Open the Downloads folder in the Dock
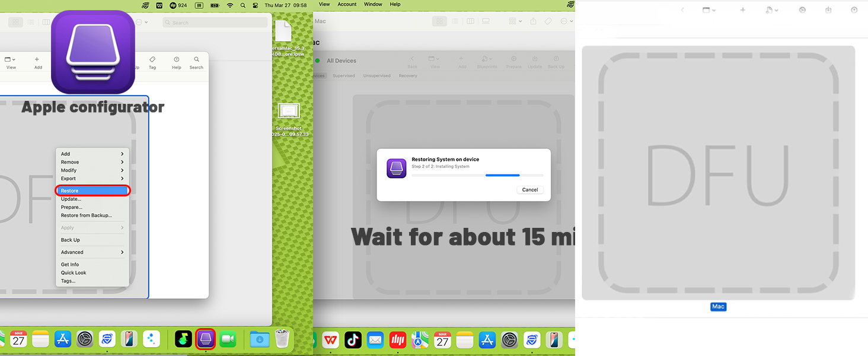The image size is (868, 356). tap(260, 339)
